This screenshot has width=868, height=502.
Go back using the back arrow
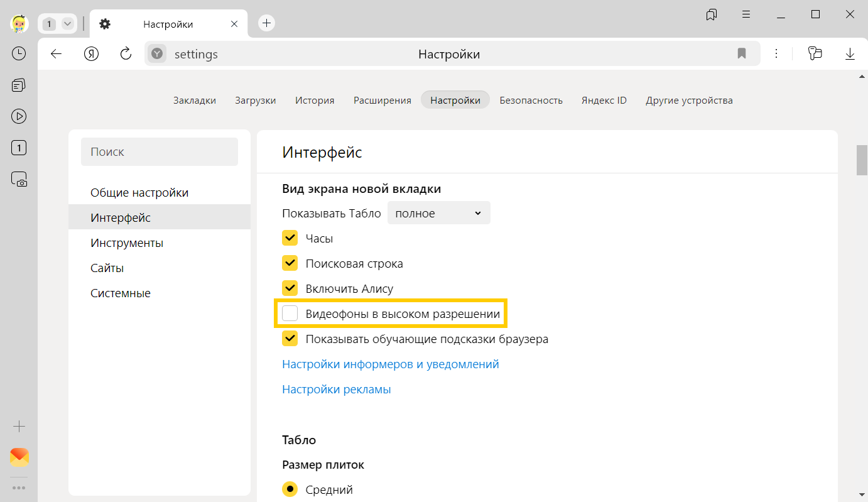tap(57, 54)
